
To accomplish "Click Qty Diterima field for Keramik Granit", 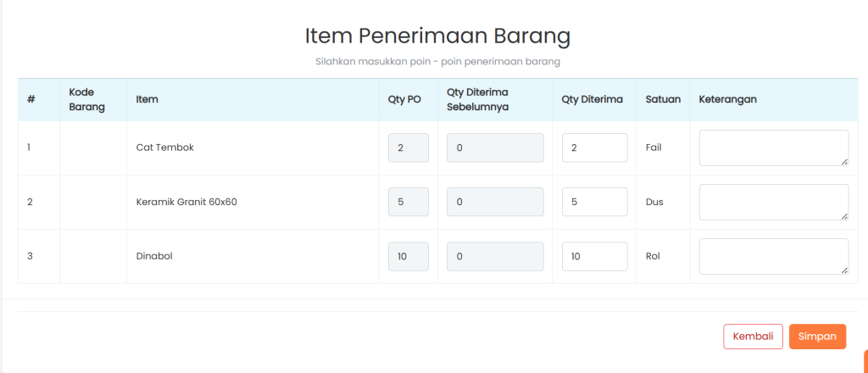I will click(x=594, y=202).
